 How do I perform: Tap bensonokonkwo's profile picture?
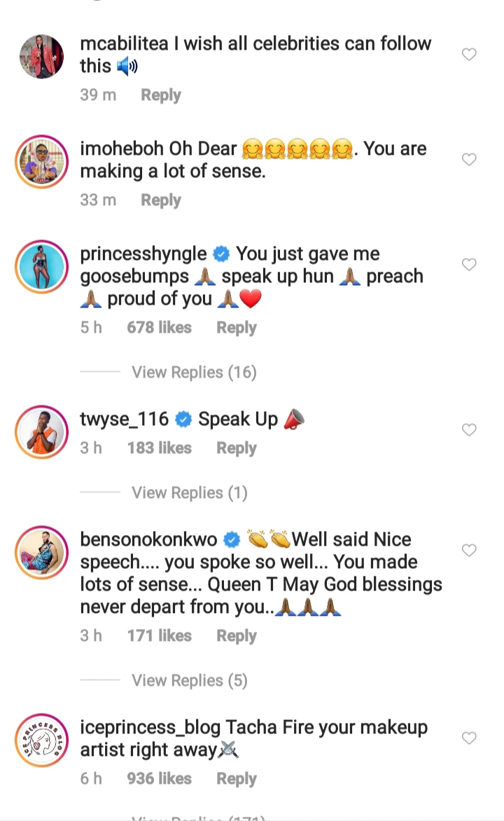tap(41, 552)
